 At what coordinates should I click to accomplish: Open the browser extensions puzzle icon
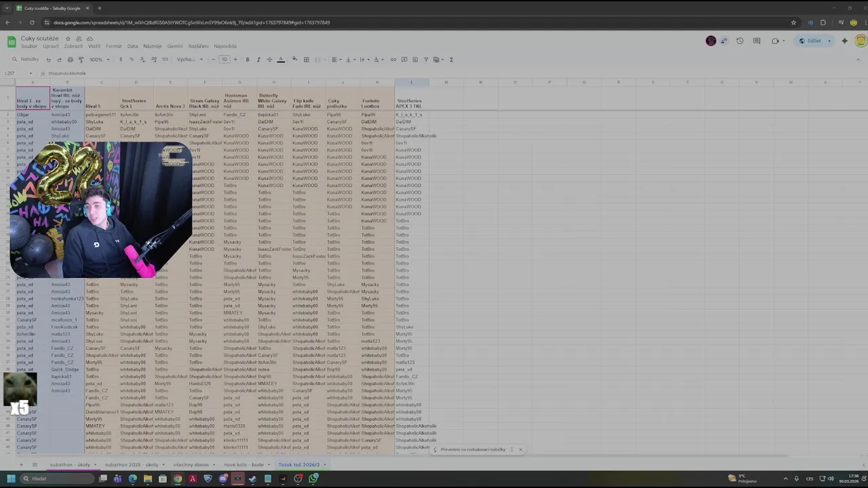tap(823, 22)
